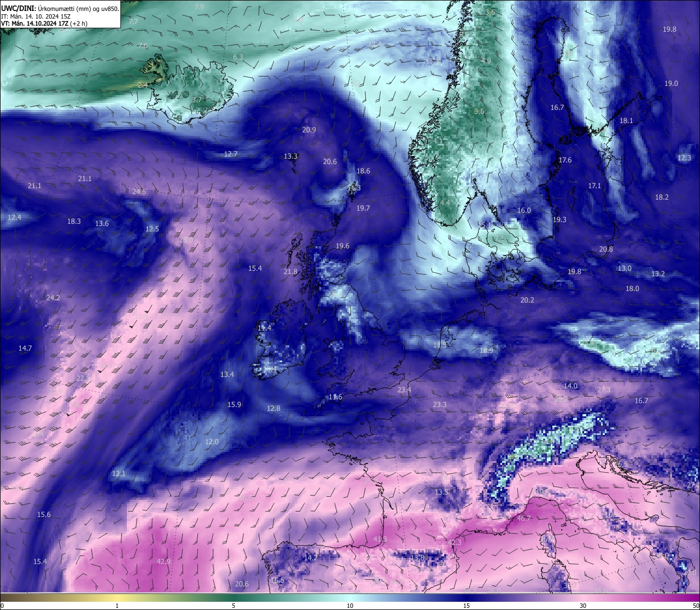The width and height of the screenshot is (700, 610).
Task: Click the colour scale tick label 50
Action: click(x=695, y=605)
